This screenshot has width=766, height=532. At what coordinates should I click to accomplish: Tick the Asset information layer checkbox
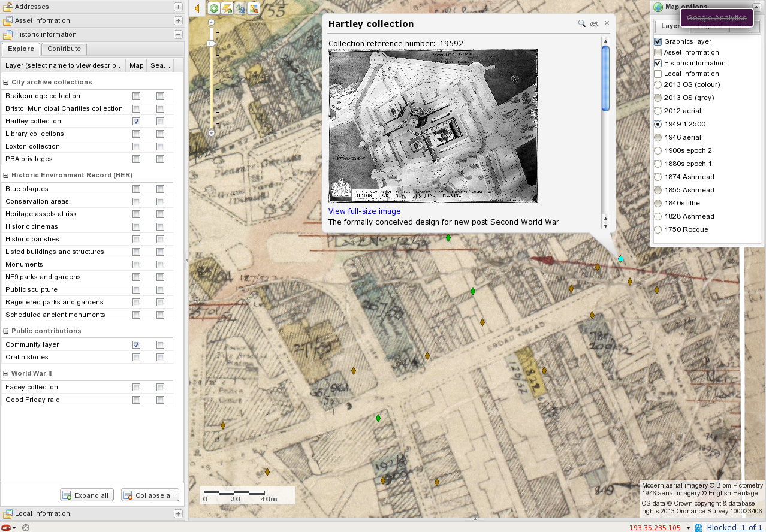[658, 52]
